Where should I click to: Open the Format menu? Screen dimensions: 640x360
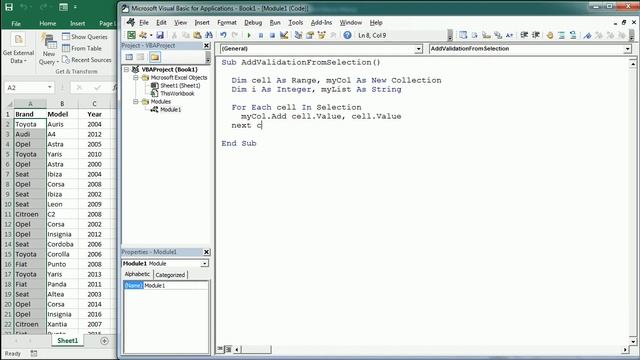(227, 23)
